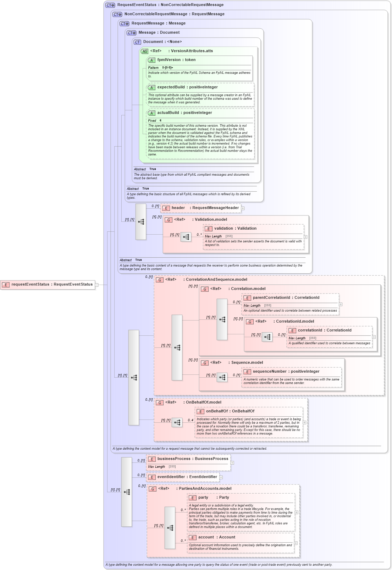This screenshot has width=392, height=570.
Task: Expand the onBehalfOf : OnBehalfOf element
Action: [x=304, y=422]
